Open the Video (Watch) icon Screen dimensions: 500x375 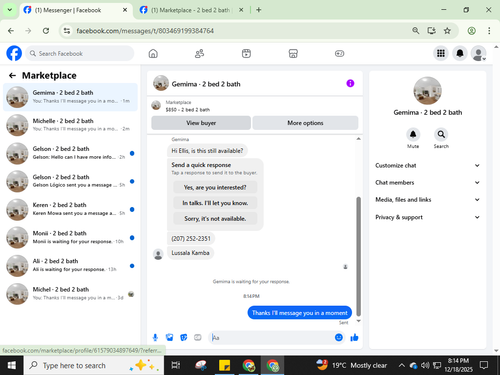[246, 53]
